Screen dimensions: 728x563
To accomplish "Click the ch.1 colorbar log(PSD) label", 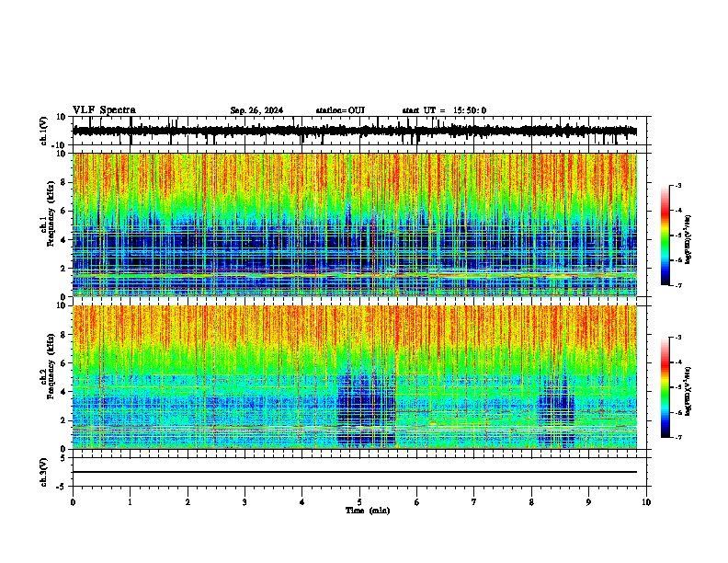I will [x=688, y=239].
